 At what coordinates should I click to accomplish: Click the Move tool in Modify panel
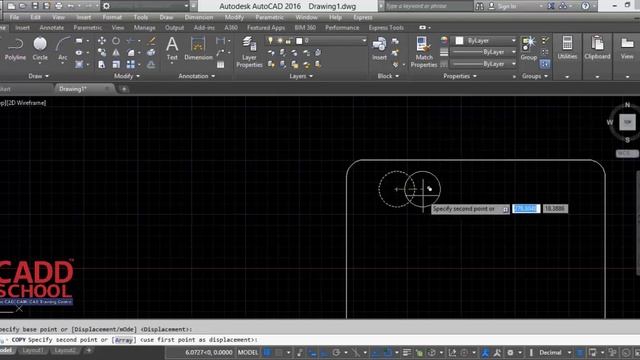[101, 41]
